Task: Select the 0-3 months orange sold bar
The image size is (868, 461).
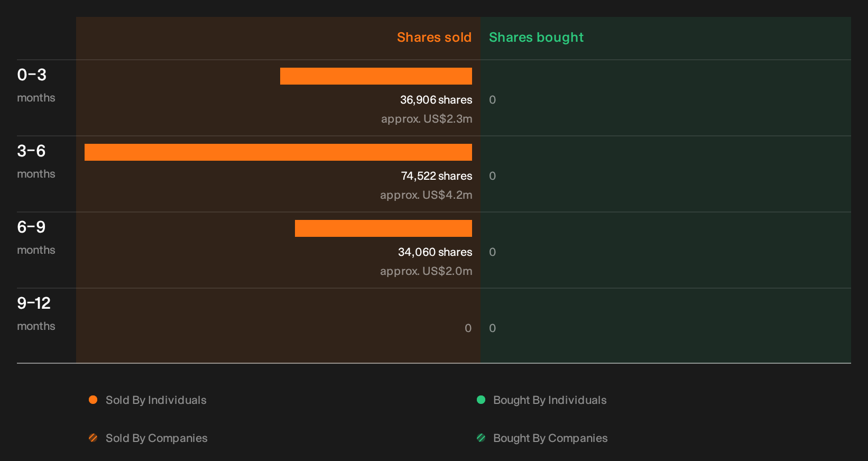Action: point(376,76)
